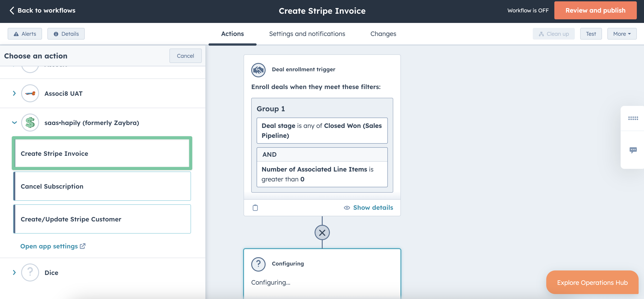Click the Open app settings link
Viewport: 644px width, 299px height.
click(x=53, y=245)
